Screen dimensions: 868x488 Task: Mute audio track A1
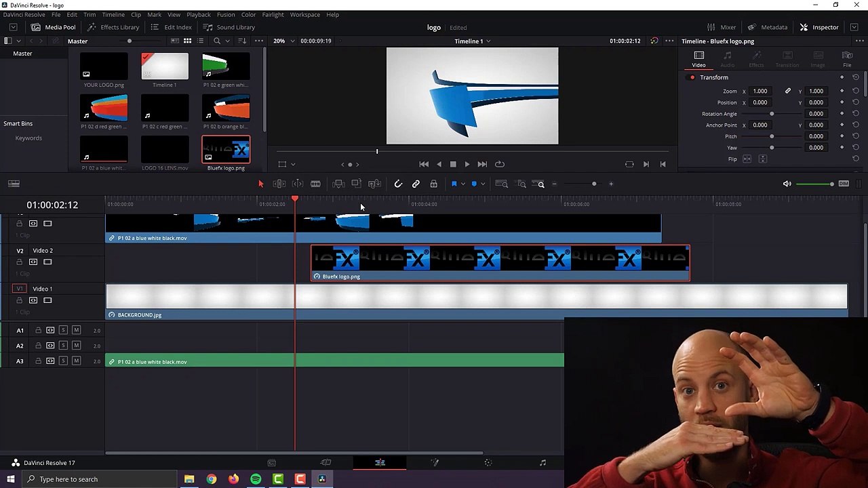(x=76, y=330)
